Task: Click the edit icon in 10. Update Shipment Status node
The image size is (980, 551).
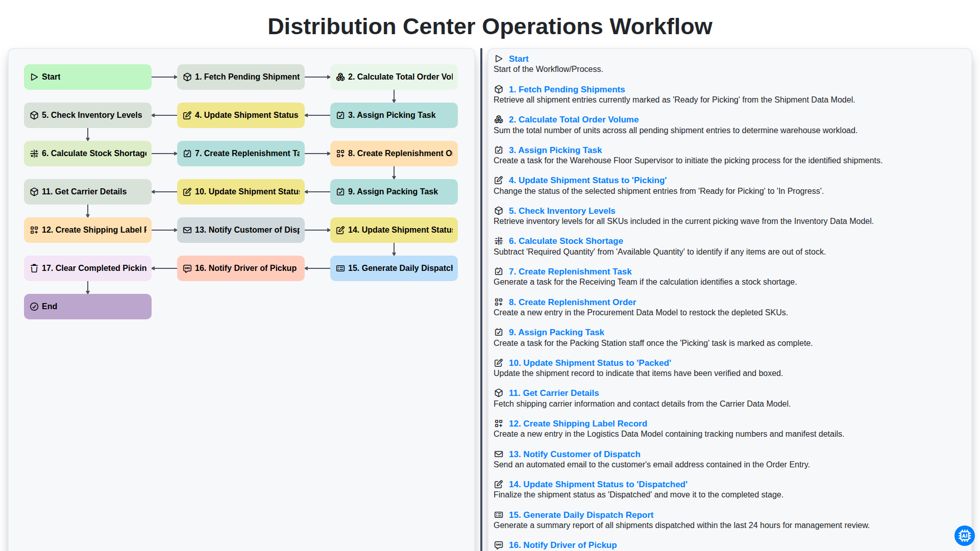Action: [x=187, y=192]
